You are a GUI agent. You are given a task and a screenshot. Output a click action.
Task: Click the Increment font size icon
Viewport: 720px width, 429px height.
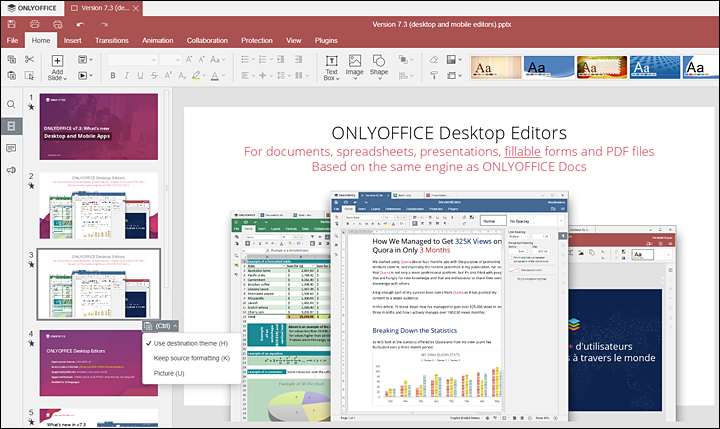pos(189,60)
